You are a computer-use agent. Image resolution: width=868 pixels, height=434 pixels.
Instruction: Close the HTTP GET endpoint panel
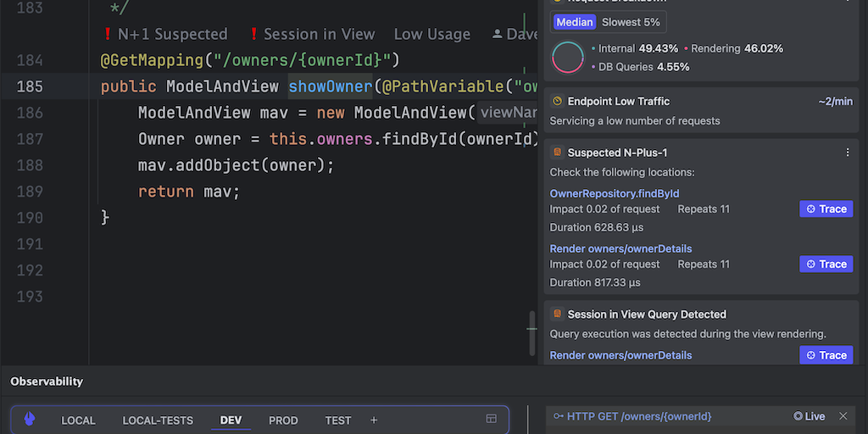click(843, 416)
